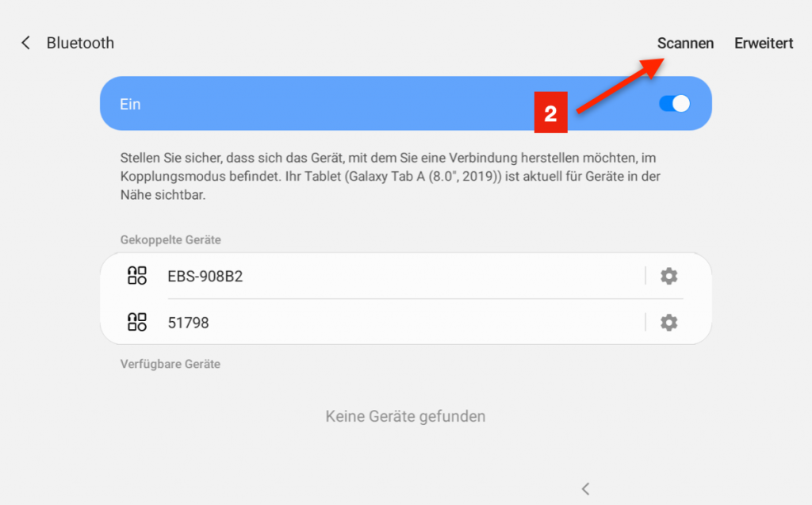Tap the Bluetooth page title
Screen dimensions: 812x505
[80, 43]
